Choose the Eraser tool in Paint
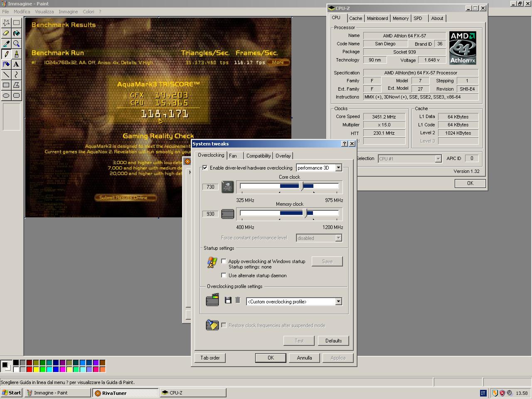Image resolution: width=532 pixels, height=399 pixels. point(6,33)
